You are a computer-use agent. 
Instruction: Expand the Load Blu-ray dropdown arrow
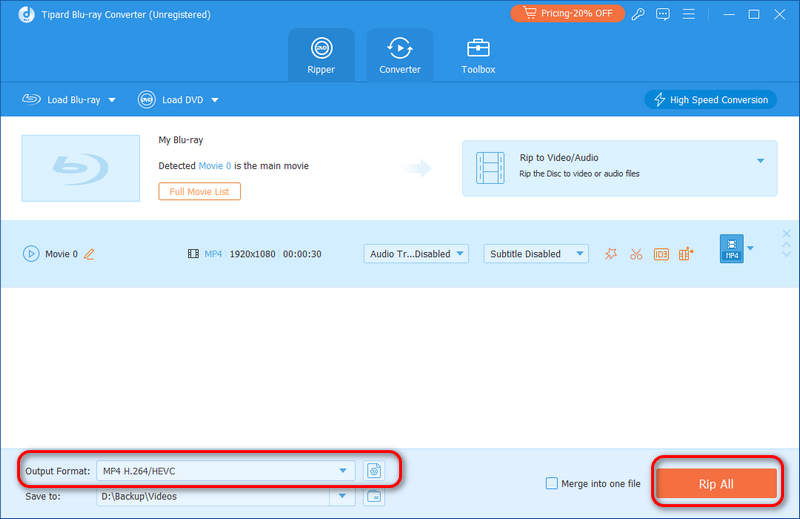tap(112, 100)
